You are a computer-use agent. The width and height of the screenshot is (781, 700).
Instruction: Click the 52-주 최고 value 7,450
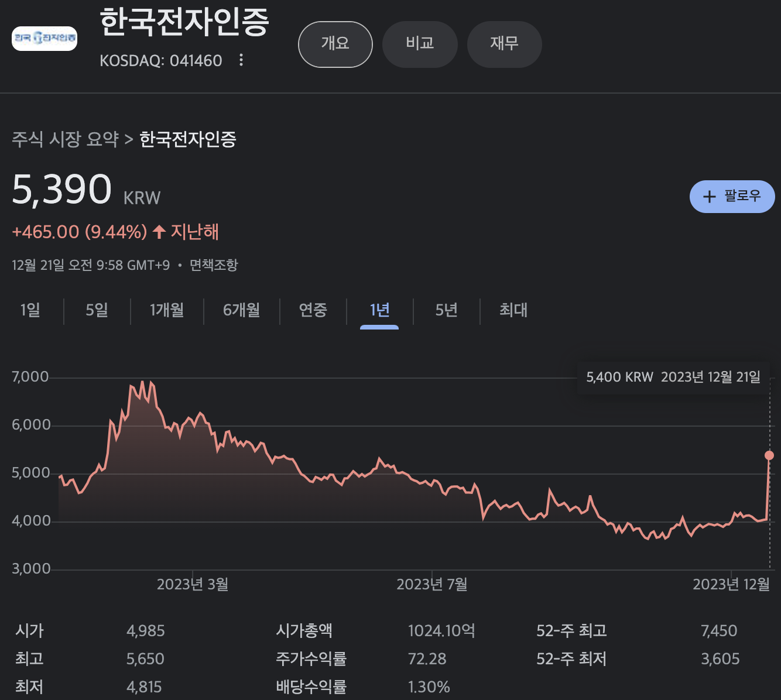pyautogui.click(x=719, y=631)
